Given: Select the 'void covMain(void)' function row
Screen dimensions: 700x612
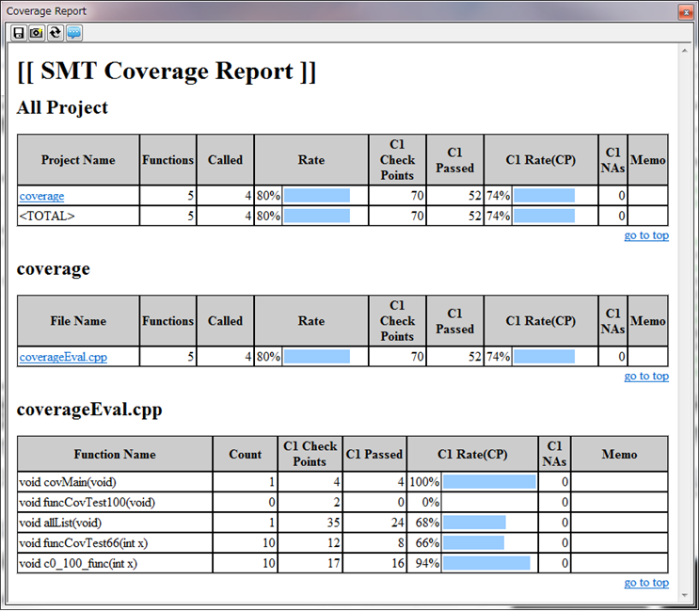Looking at the screenshot, I should tap(342, 482).
